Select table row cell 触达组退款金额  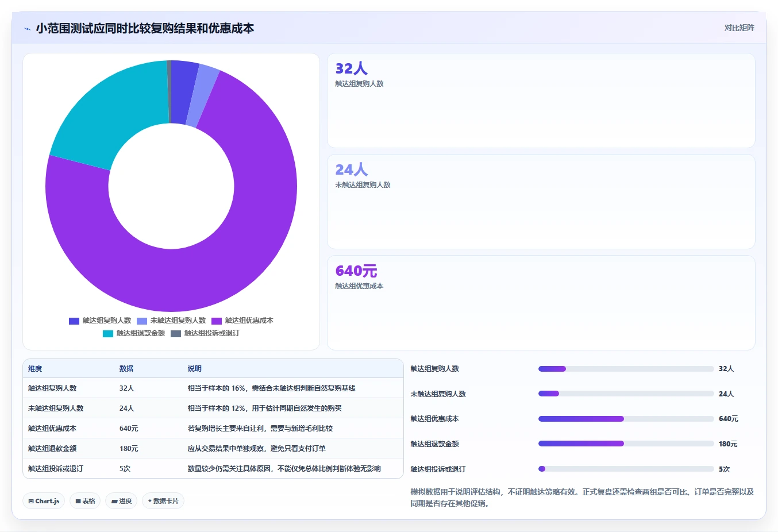tap(52, 449)
